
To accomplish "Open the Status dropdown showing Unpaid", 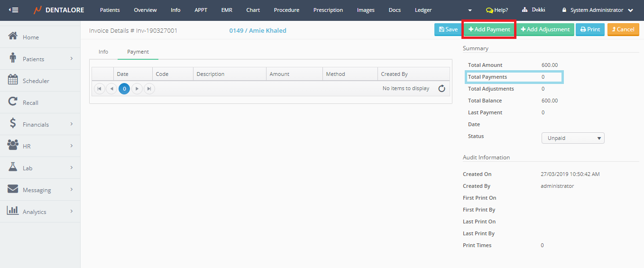I will pos(573,139).
